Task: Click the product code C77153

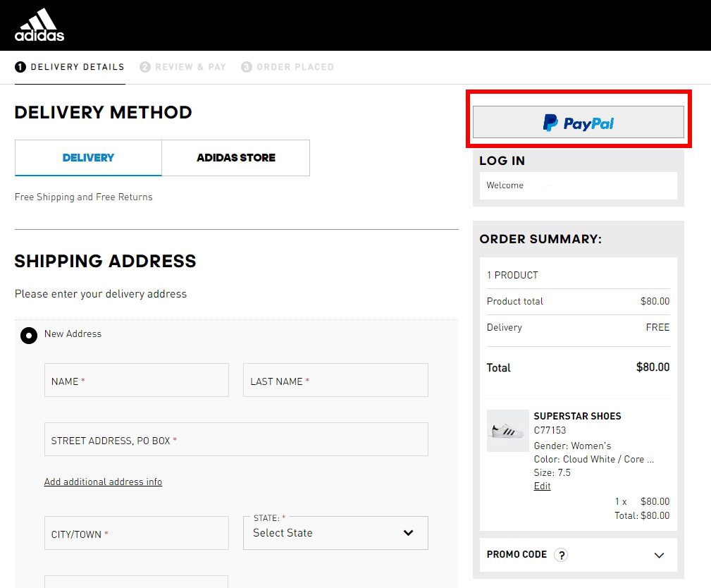Action: pyautogui.click(x=550, y=430)
